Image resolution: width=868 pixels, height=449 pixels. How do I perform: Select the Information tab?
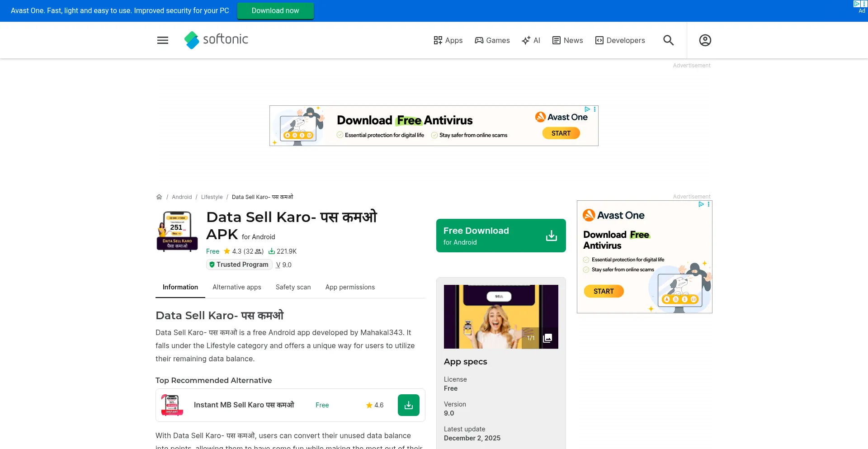(x=180, y=287)
